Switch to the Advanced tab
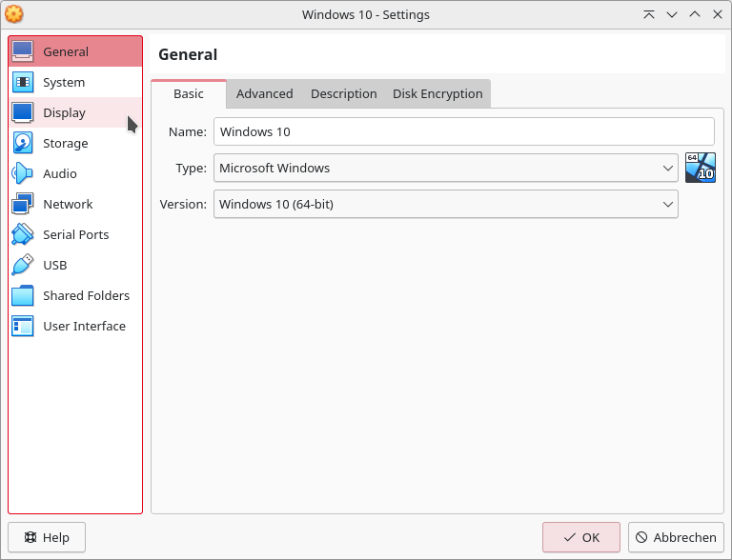This screenshot has height=560, width=732. 265,93
